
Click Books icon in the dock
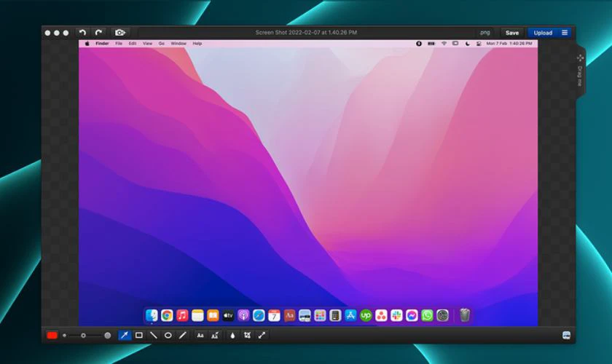coord(213,315)
